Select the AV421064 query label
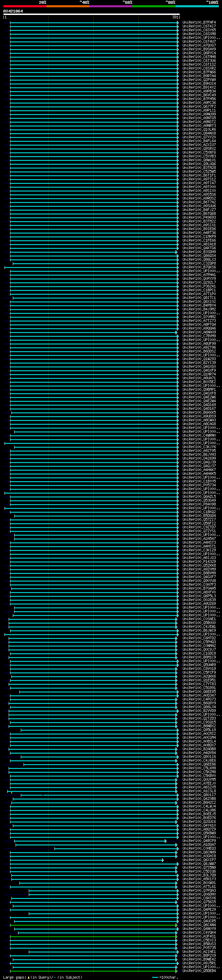 13,11
